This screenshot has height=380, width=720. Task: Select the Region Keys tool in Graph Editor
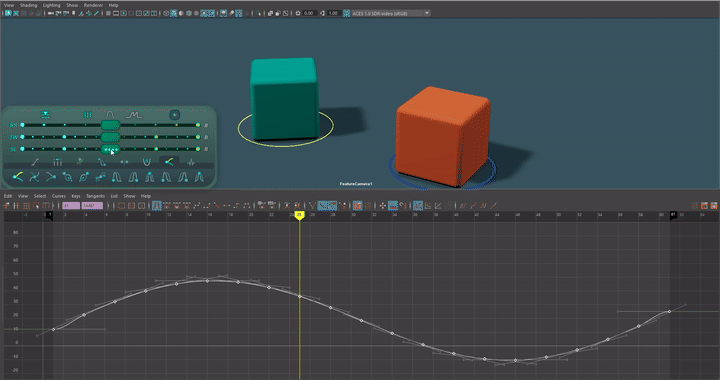(x=36, y=206)
